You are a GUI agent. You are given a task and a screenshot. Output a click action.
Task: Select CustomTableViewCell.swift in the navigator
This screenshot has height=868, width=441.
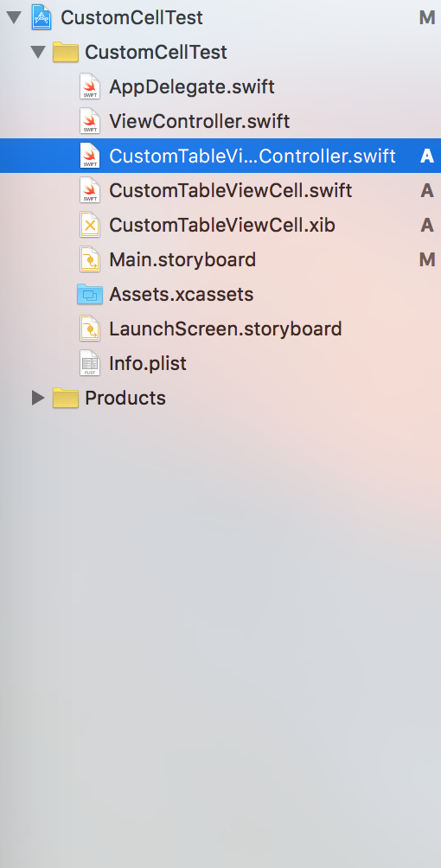pyautogui.click(x=231, y=190)
